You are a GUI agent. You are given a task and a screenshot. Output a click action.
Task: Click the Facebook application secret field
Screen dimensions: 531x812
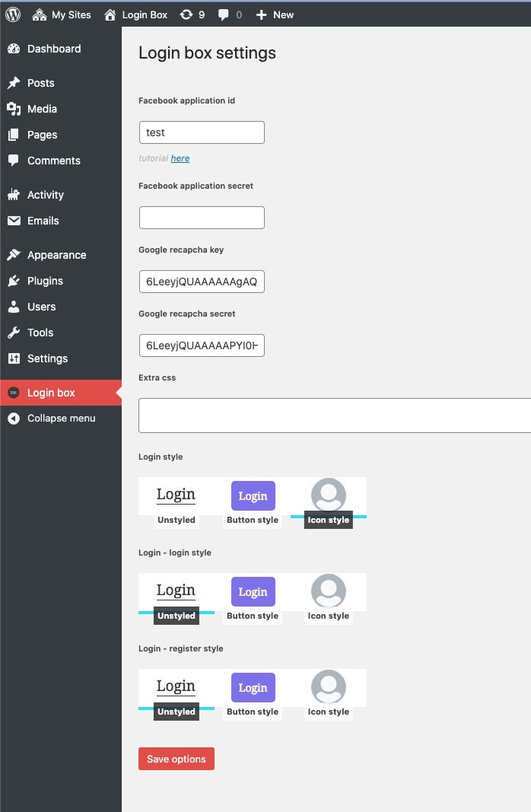[202, 218]
